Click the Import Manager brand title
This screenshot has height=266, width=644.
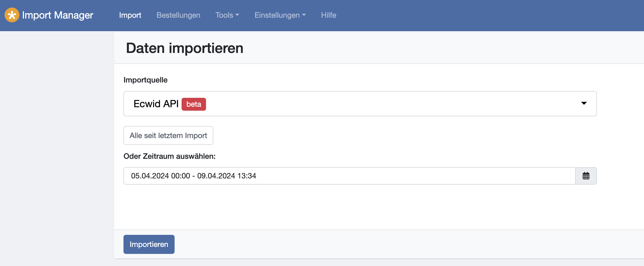click(x=58, y=15)
